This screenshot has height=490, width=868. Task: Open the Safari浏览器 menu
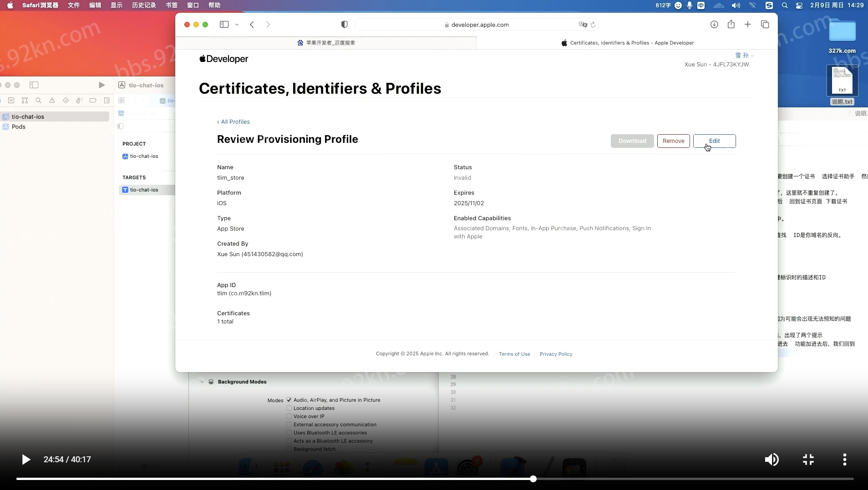(x=41, y=5)
